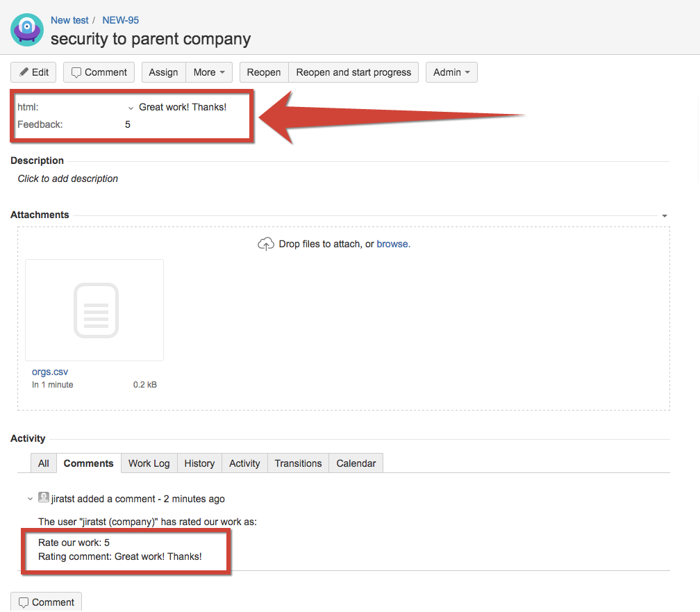The image size is (700, 612).
Task: Collapse the html field chevron
Action: tap(131, 108)
